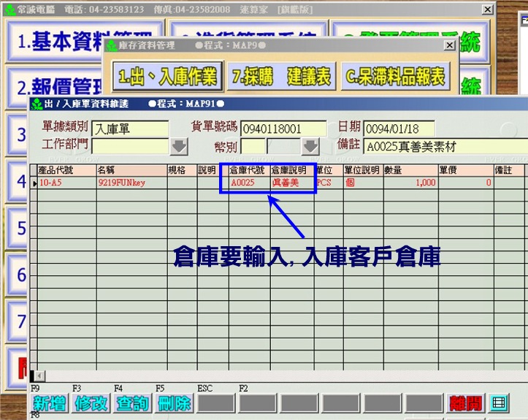528x420 pixels.
Task: Close the 庫存資料管理 window
Action: (449, 45)
